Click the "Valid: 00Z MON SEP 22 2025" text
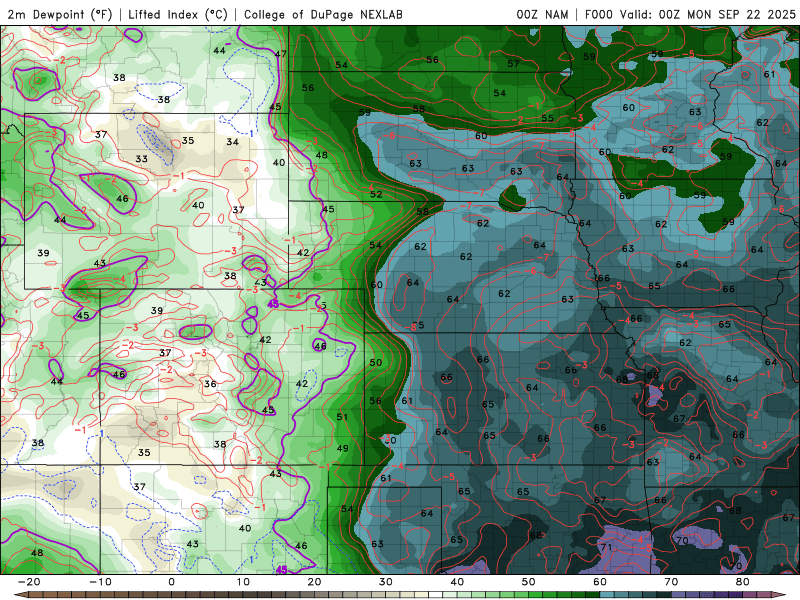The height and width of the screenshot is (600, 800). [x=708, y=14]
